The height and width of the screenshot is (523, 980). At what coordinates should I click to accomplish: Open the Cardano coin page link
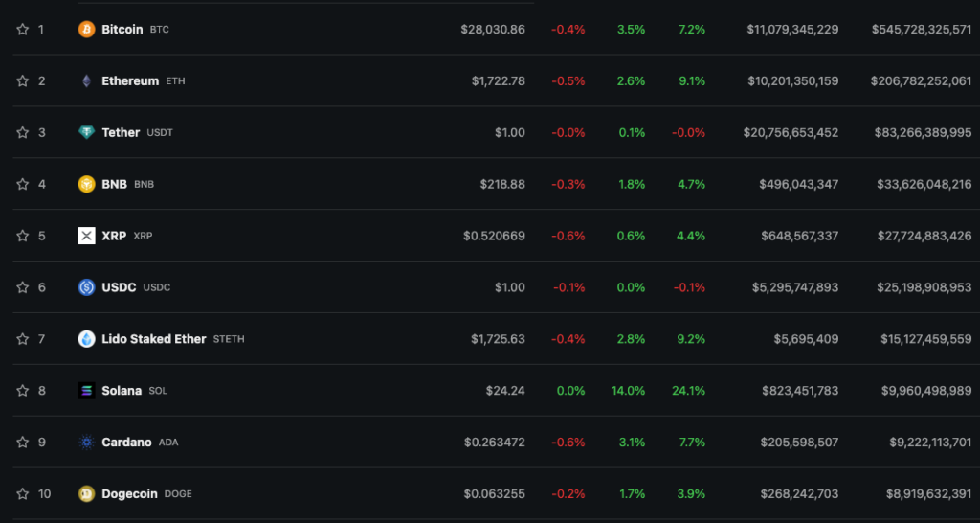point(126,443)
